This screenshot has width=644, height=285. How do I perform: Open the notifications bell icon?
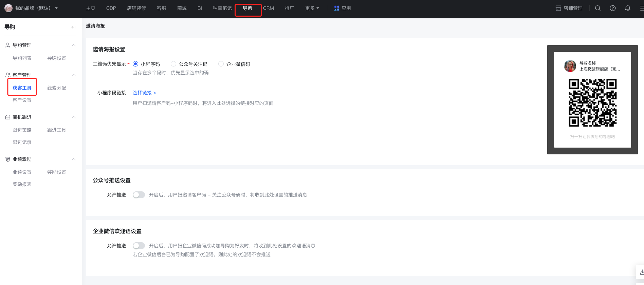point(628,8)
